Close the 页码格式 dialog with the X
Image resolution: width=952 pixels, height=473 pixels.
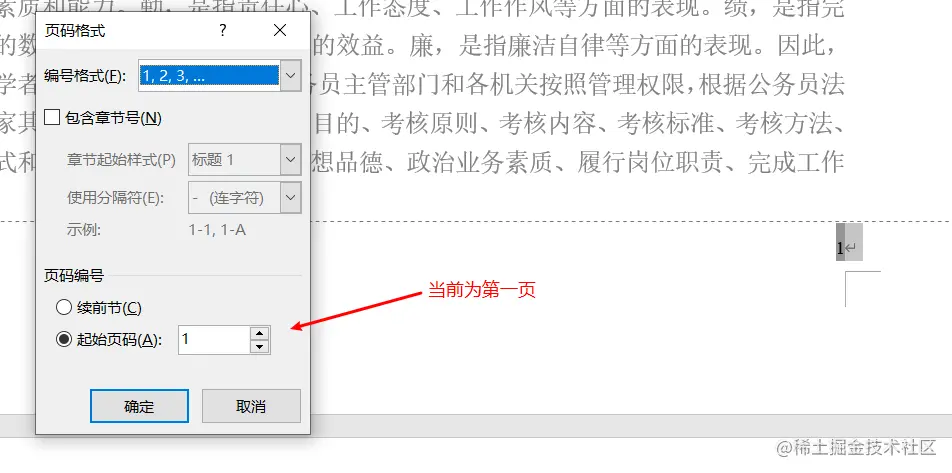click(x=280, y=30)
